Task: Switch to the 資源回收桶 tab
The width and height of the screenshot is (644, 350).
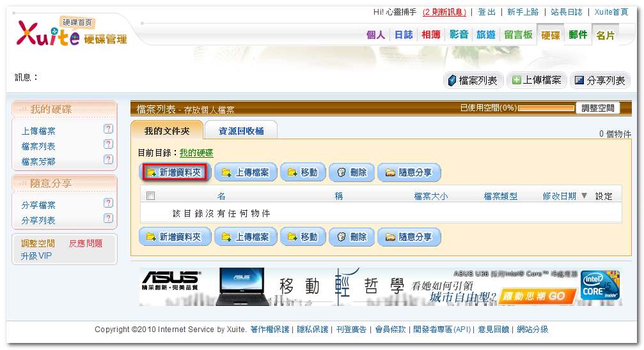Action: [240, 131]
